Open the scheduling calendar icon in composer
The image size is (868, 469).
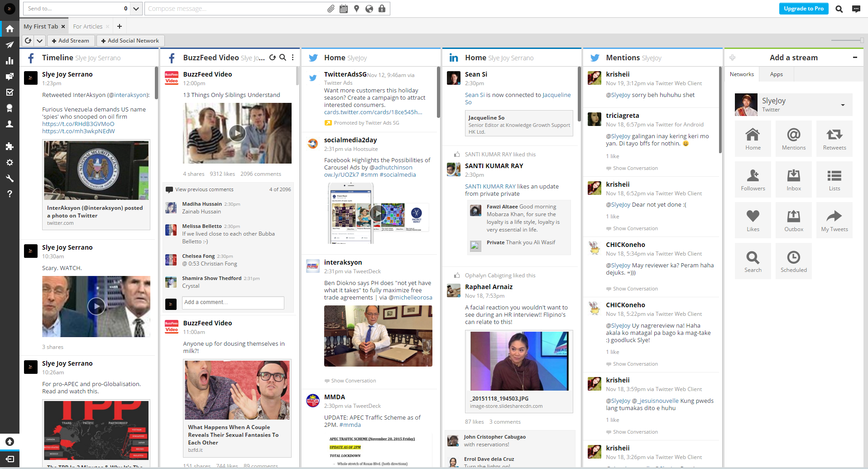click(344, 9)
